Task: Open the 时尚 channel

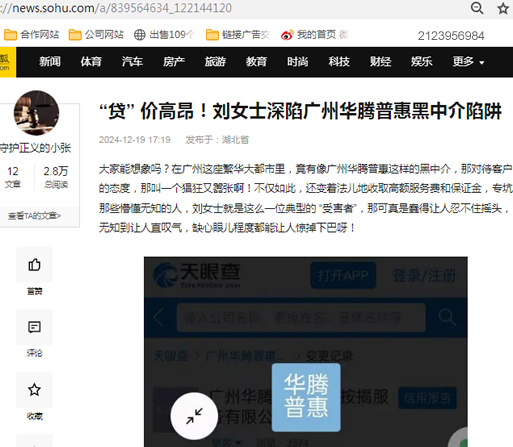Action: [x=298, y=62]
